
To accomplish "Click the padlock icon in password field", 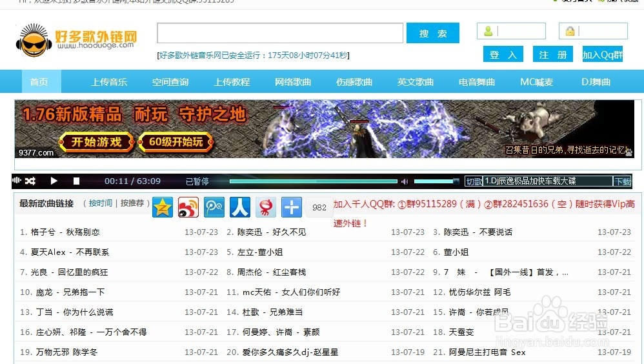I will pos(570,31).
